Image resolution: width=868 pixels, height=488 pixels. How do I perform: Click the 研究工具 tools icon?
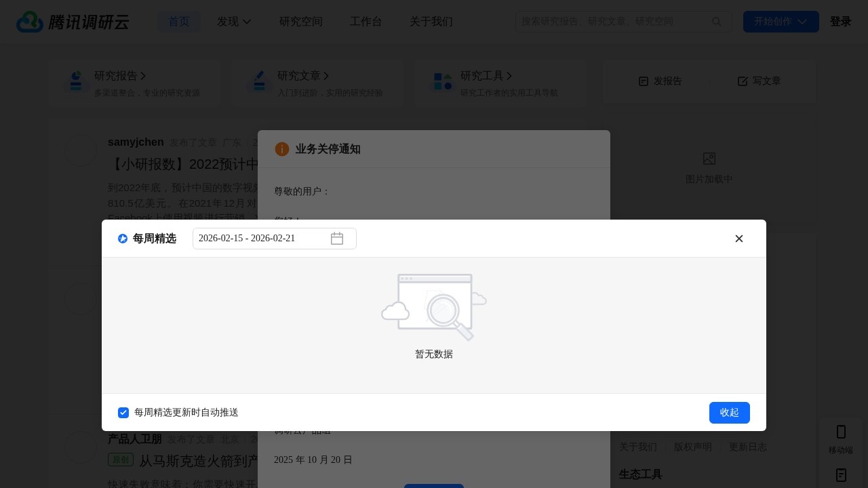pos(443,82)
